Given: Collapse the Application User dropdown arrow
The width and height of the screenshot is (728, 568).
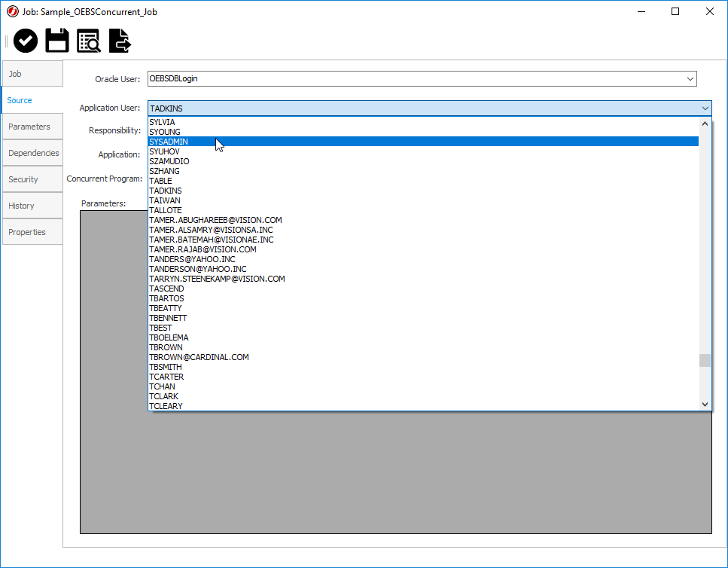Looking at the screenshot, I should pyautogui.click(x=705, y=108).
